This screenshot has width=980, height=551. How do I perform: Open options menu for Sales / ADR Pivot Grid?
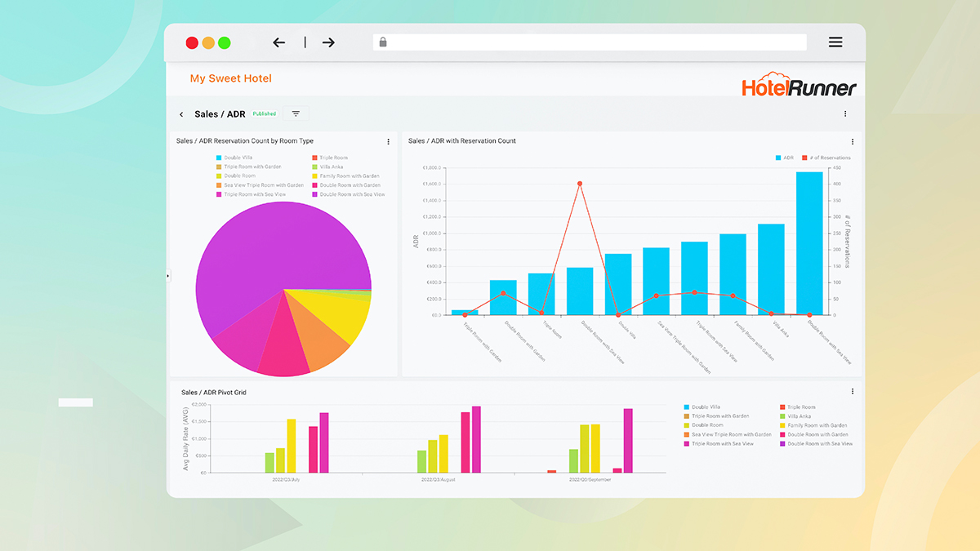click(853, 392)
